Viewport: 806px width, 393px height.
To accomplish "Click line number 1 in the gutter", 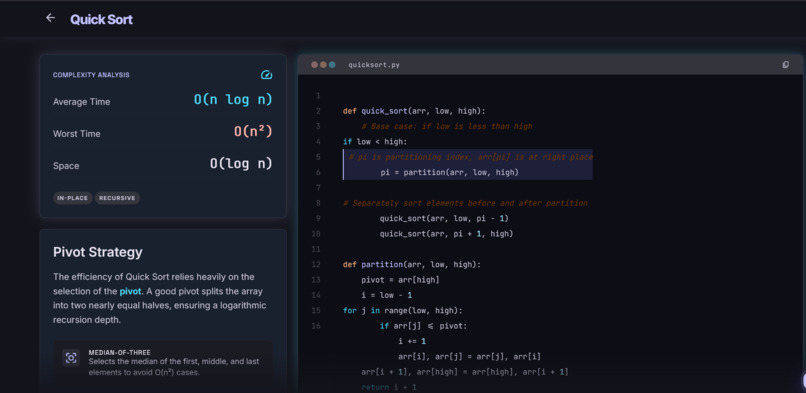I will tap(318, 96).
